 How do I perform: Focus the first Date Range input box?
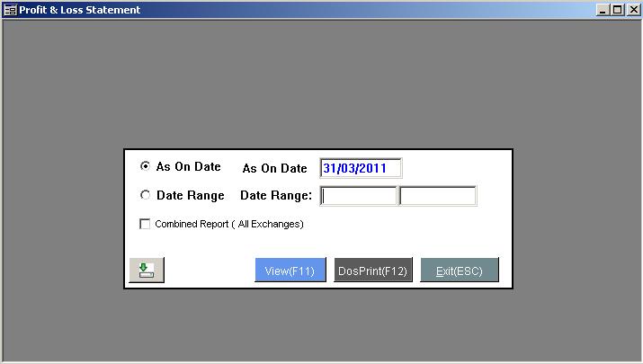click(359, 196)
